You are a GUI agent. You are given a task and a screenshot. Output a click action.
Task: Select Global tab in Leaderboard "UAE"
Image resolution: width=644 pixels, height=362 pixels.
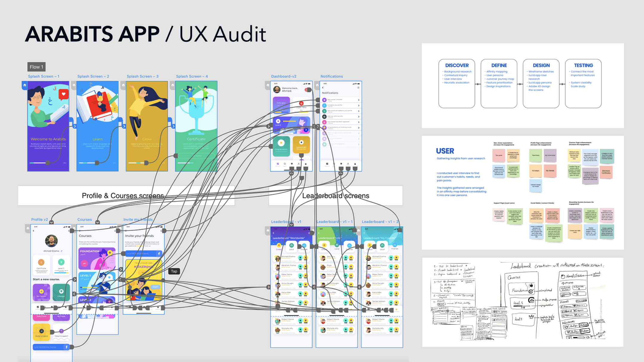click(324, 246)
